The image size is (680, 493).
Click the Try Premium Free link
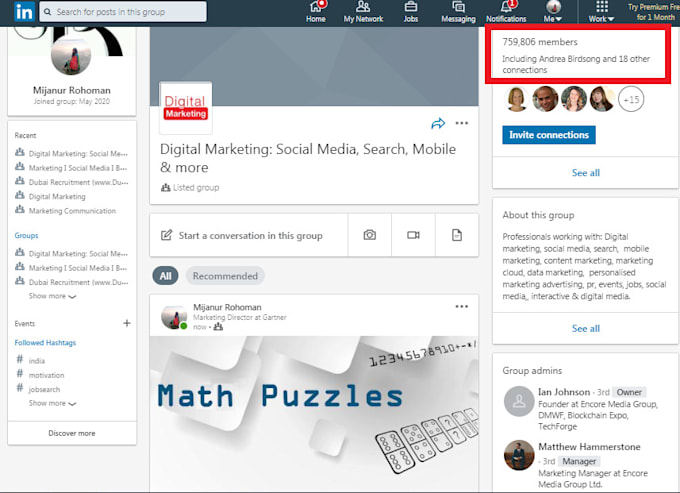654,12
